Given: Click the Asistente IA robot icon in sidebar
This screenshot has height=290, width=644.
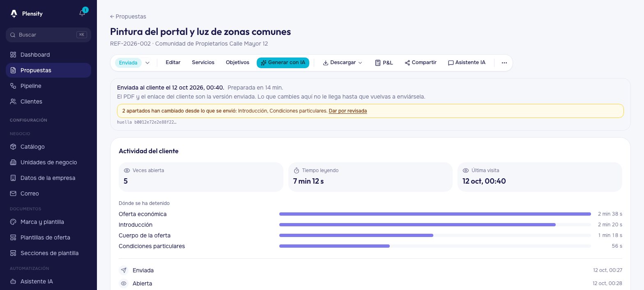Looking at the screenshot, I should [13, 282].
